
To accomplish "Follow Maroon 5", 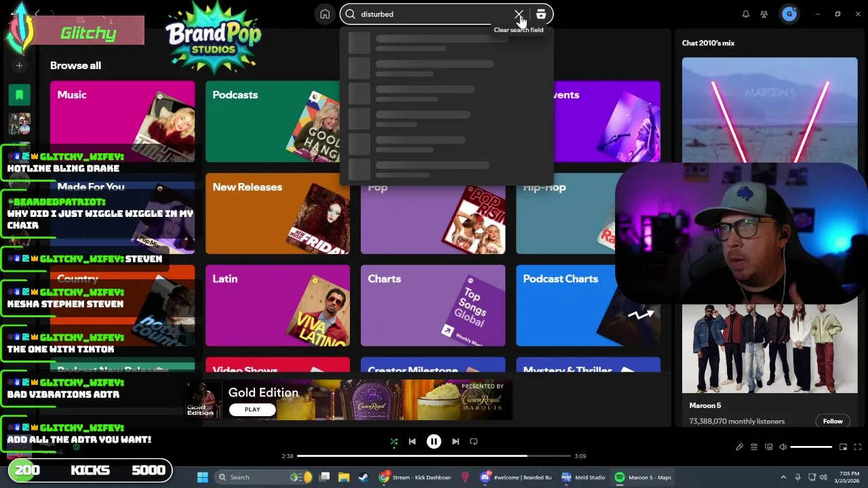I will tap(833, 421).
